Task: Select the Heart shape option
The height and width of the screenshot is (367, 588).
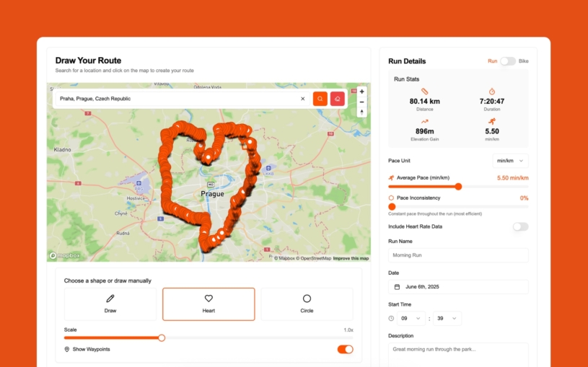Action: coord(209,304)
